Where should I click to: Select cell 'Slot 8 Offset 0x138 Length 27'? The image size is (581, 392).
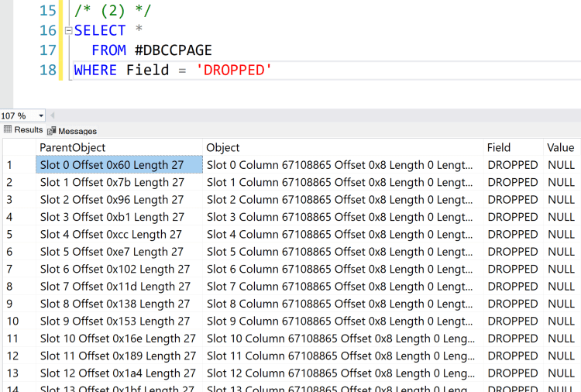pyautogui.click(x=119, y=304)
